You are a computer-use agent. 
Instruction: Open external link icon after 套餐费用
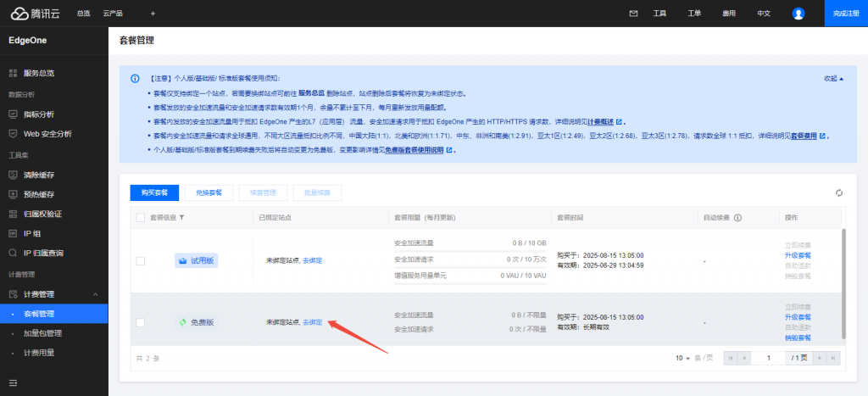coord(822,136)
